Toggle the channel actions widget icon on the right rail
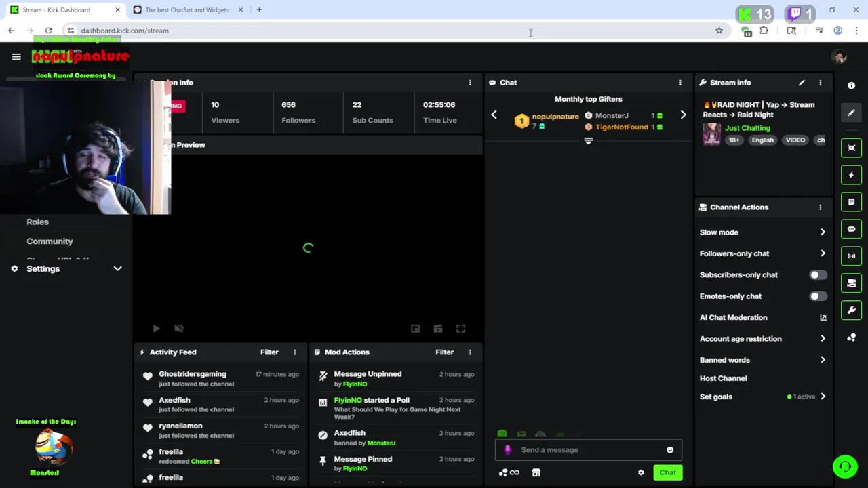Image resolution: width=868 pixels, height=488 pixels. tap(851, 283)
